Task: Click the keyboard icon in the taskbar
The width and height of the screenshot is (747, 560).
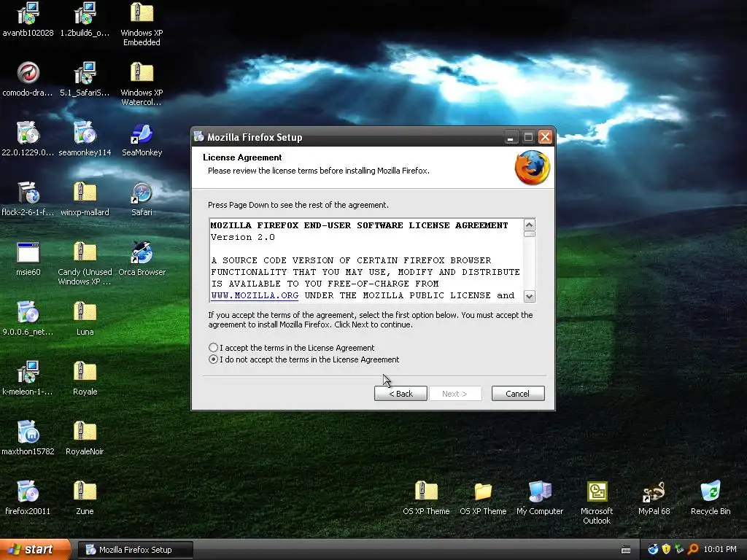Action: pyautogui.click(x=626, y=550)
